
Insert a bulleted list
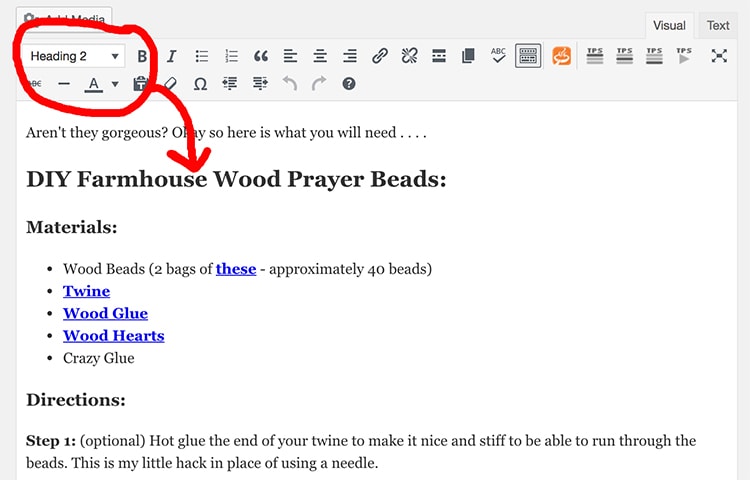click(x=202, y=56)
